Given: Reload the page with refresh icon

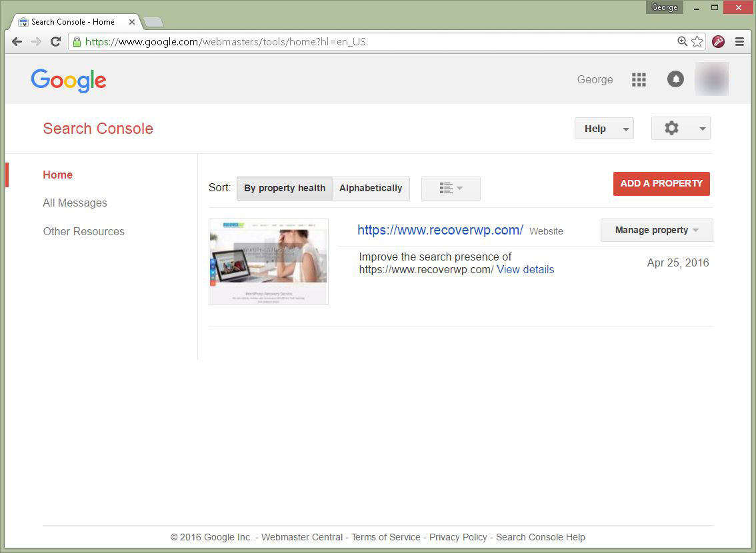Looking at the screenshot, I should (x=55, y=42).
